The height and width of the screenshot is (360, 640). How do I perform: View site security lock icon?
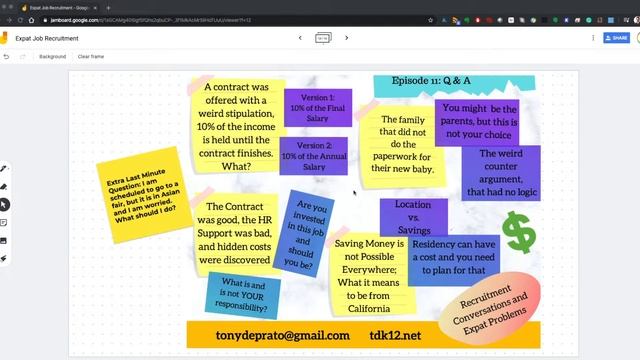[x=45, y=20]
